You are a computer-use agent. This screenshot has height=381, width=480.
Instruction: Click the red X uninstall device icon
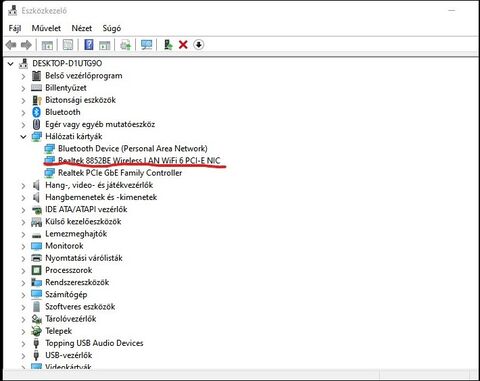tap(183, 45)
